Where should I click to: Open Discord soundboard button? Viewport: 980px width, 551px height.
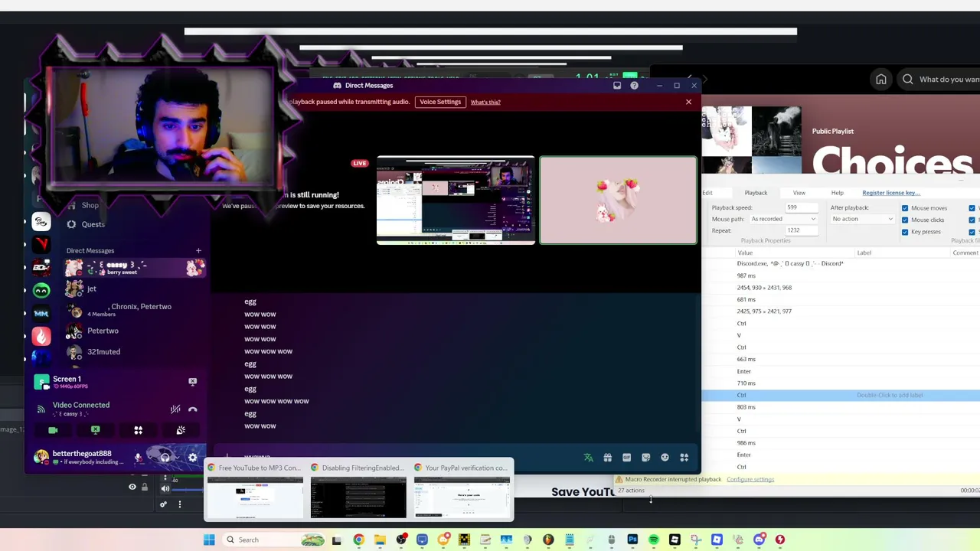coord(181,430)
